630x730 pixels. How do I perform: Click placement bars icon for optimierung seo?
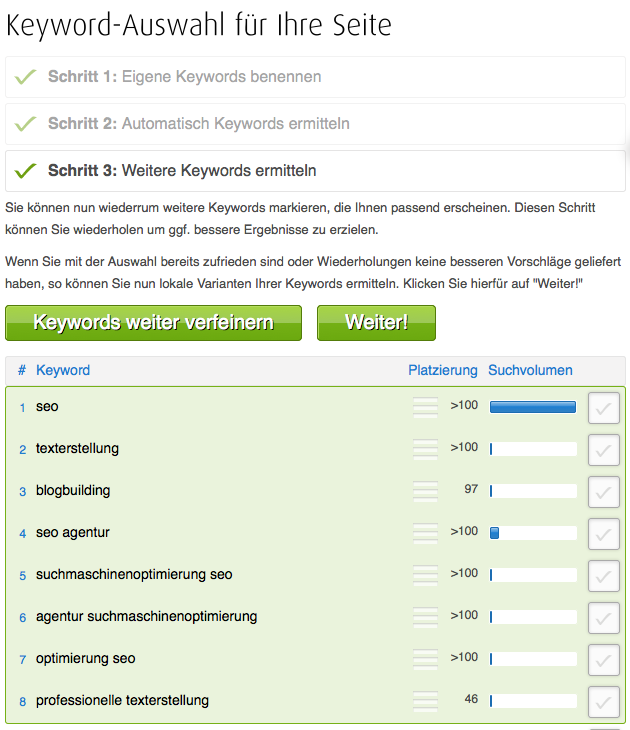click(426, 659)
